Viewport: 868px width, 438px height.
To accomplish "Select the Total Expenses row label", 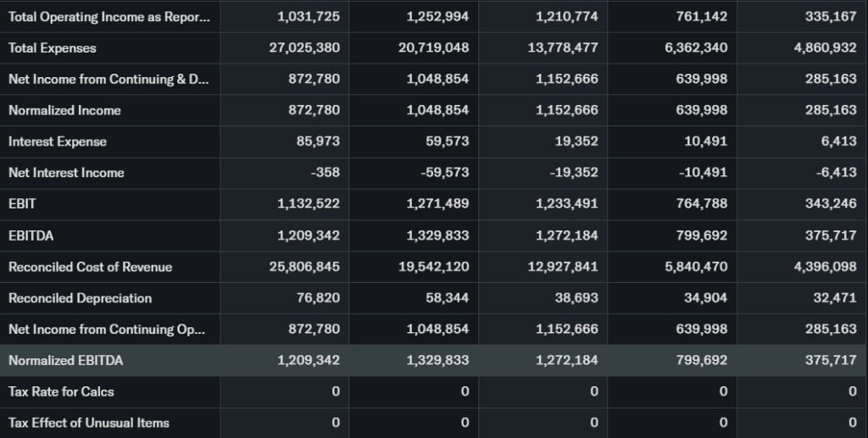I will point(53,48).
